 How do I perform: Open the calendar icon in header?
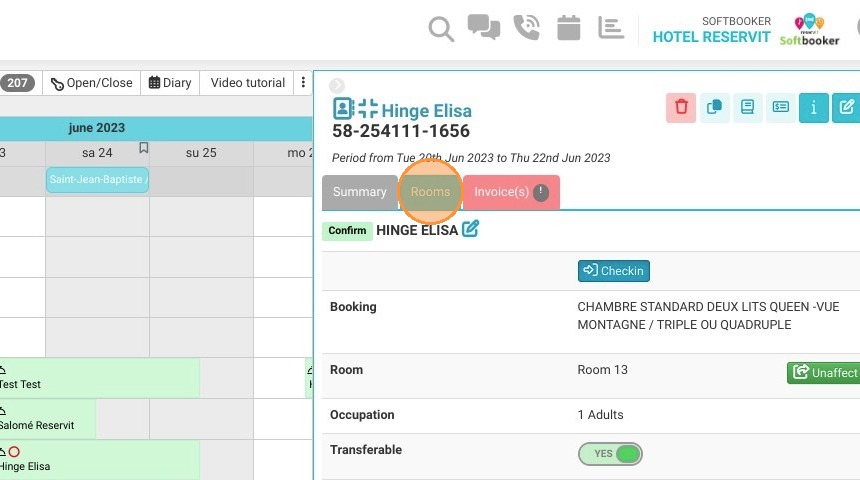569,27
